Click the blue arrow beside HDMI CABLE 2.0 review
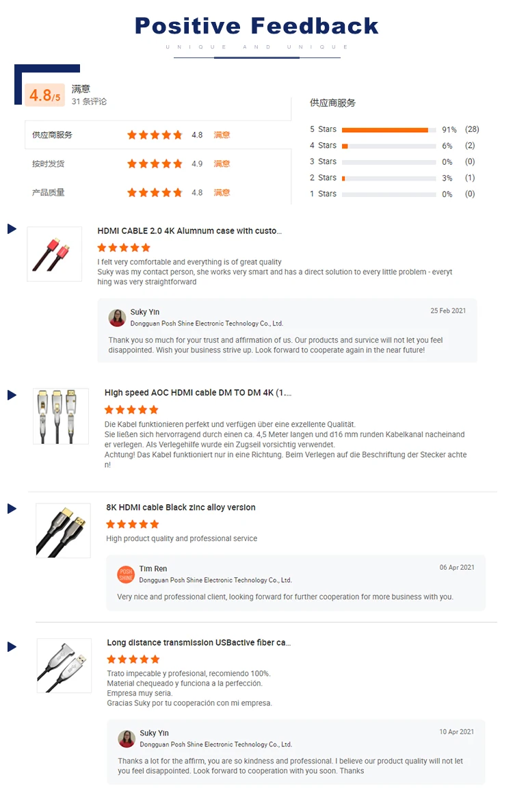Image resolution: width=513 pixels, height=812 pixels. [x=12, y=229]
